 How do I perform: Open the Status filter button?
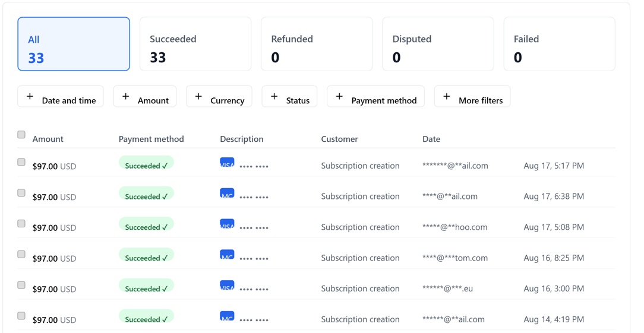[x=289, y=97]
